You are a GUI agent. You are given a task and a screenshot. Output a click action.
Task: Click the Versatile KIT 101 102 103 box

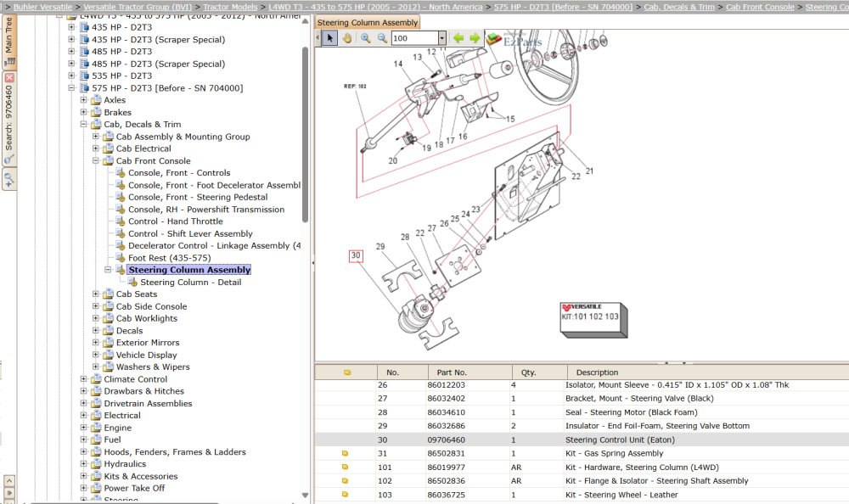(x=593, y=320)
